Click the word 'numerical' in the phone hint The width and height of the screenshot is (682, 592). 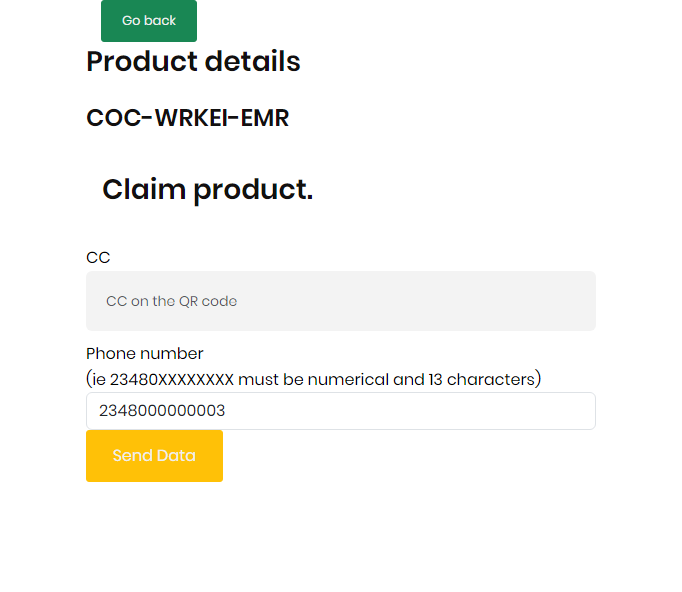coord(348,380)
